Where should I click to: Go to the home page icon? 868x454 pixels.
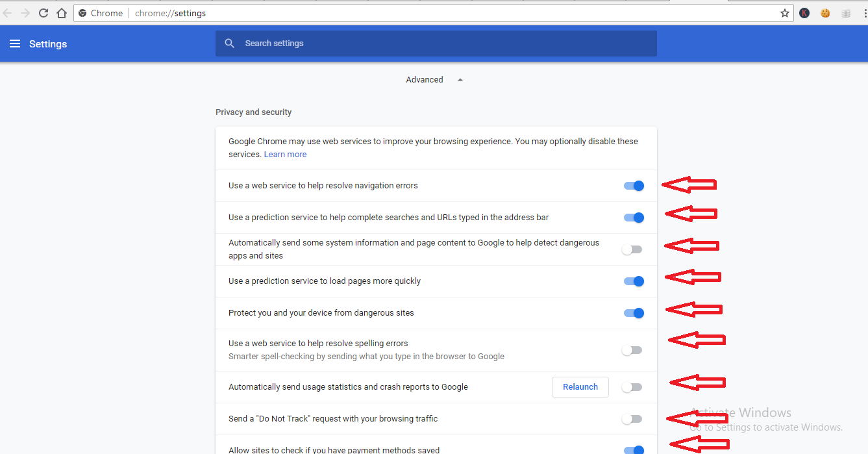click(x=62, y=13)
